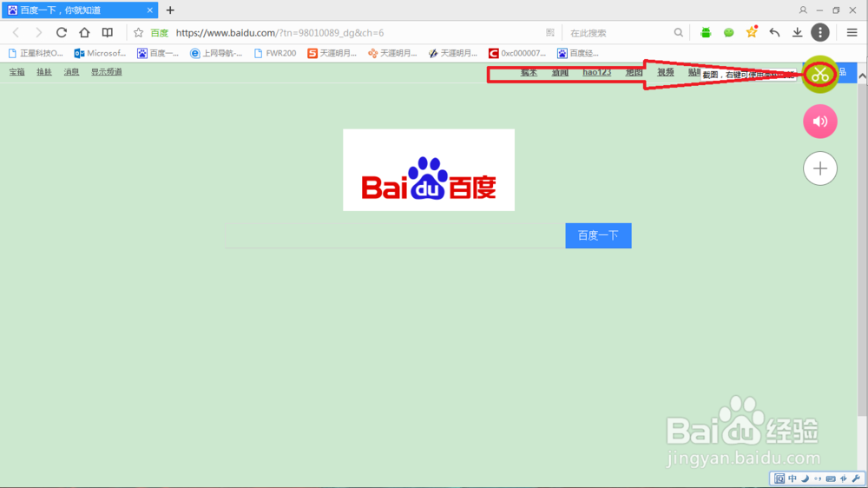The width and height of the screenshot is (868, 488).
Task: Open the hao123 navigation link
Action: [x=597, y=73]
